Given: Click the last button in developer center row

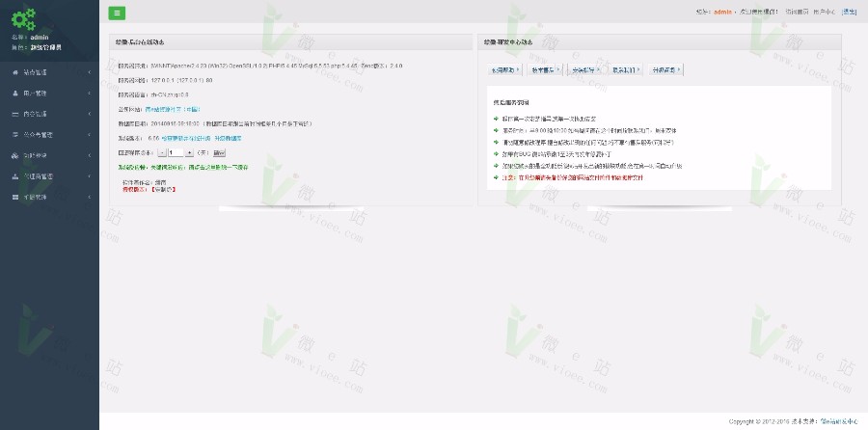Looking at the screenshot, I should click(665, 69).
